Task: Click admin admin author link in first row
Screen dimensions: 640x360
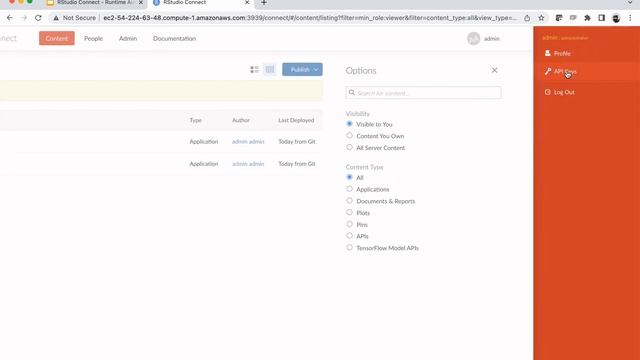Action: [248, 142]
